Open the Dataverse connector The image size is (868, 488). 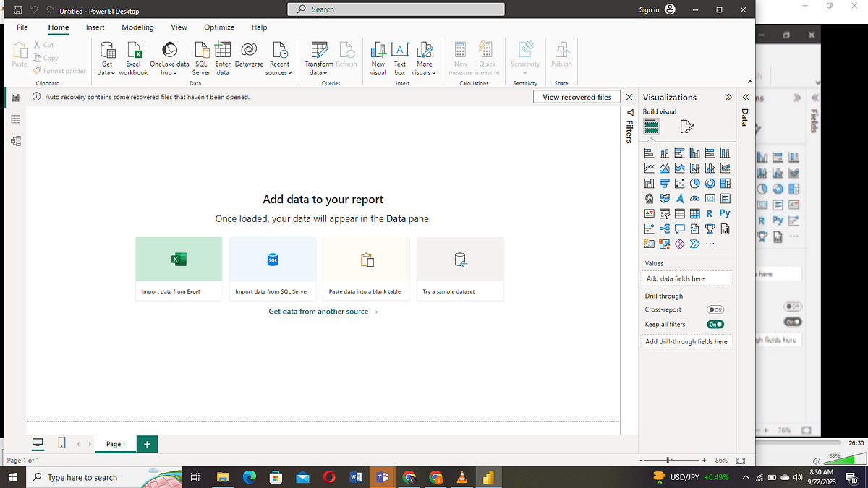[x=248, y=58]
